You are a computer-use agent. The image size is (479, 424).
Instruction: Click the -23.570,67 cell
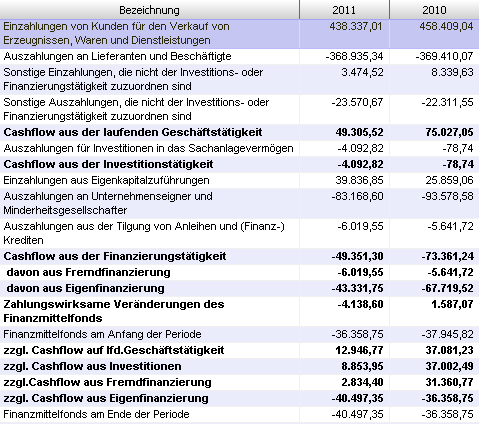pyautogui.click(x=345, y=109)
